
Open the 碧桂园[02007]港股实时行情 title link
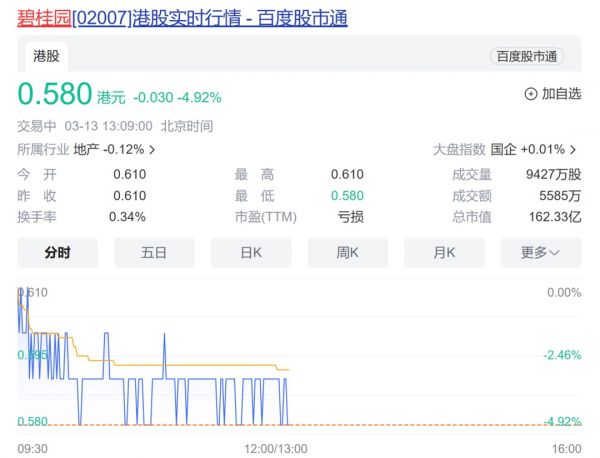point(182,18)
